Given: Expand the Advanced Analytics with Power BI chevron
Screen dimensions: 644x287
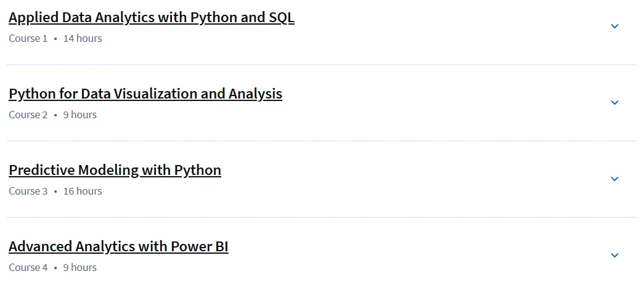Looking at the screenshot, I should click(614, 256).
